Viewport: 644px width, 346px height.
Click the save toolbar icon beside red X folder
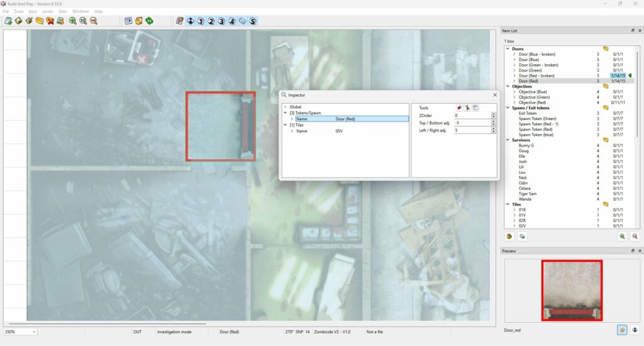pyautogui.click(x=60, y=21)
